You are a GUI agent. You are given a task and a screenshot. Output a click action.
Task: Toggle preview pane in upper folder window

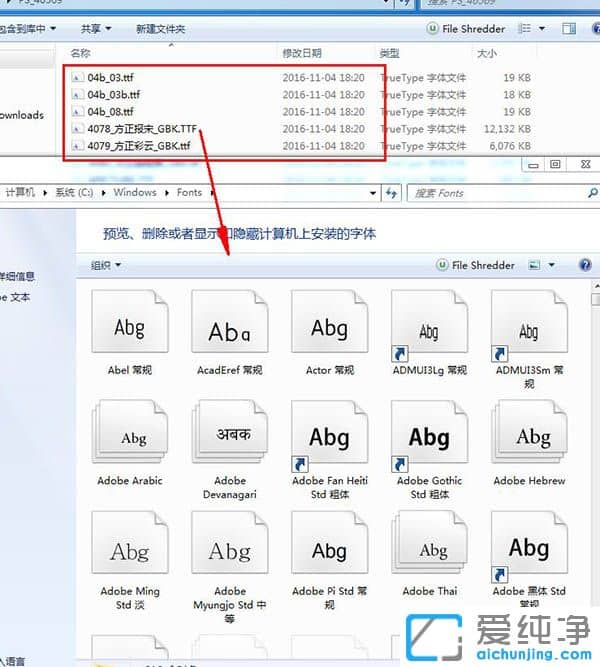(569, 29)
